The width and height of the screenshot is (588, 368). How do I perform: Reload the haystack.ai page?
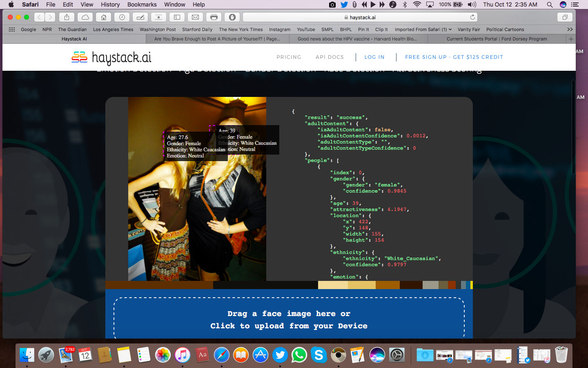472,17
